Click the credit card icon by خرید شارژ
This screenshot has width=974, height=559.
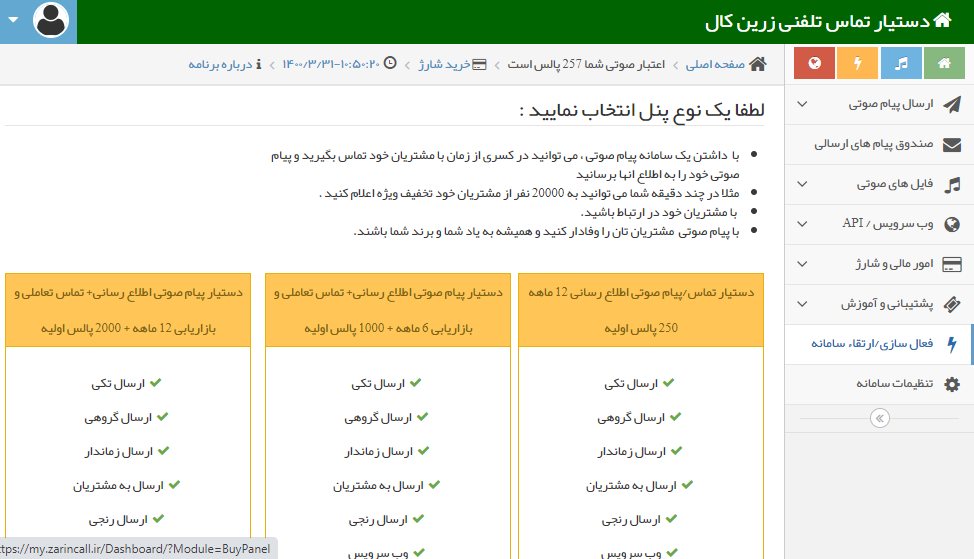pos(480,65)
